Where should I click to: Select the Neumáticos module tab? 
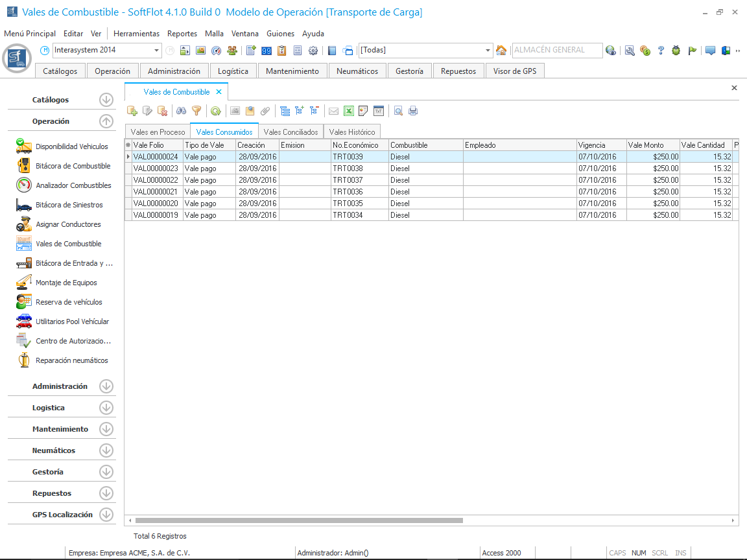click(357, 71)
